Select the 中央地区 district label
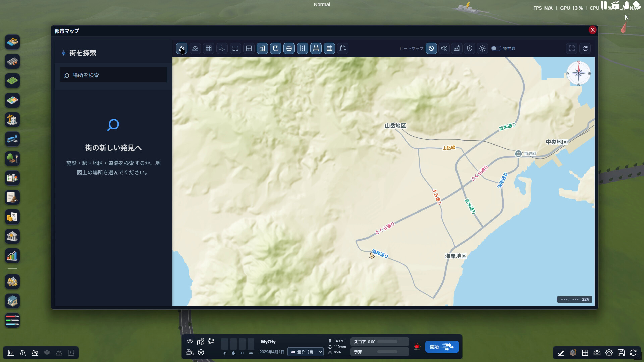Viewport: 644px width, 362px height. [x=556, y=142]
